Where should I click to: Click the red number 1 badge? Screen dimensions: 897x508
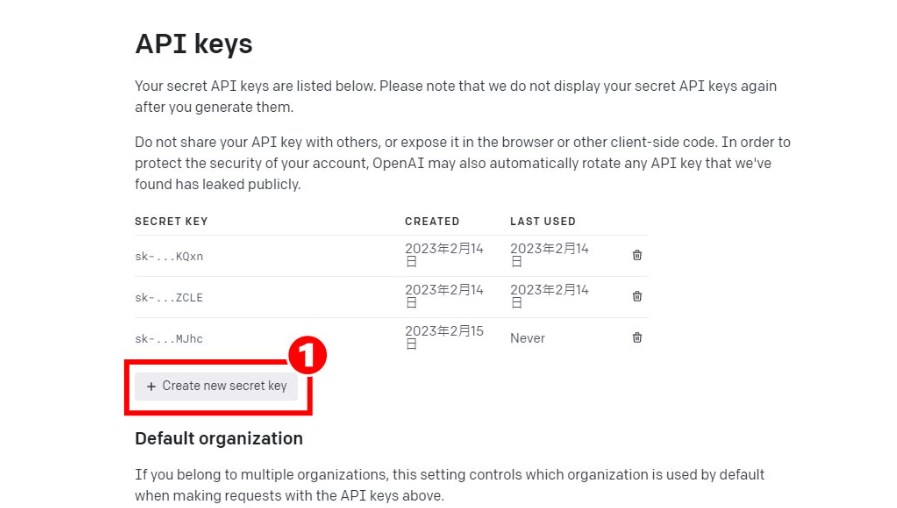[308, 355]
